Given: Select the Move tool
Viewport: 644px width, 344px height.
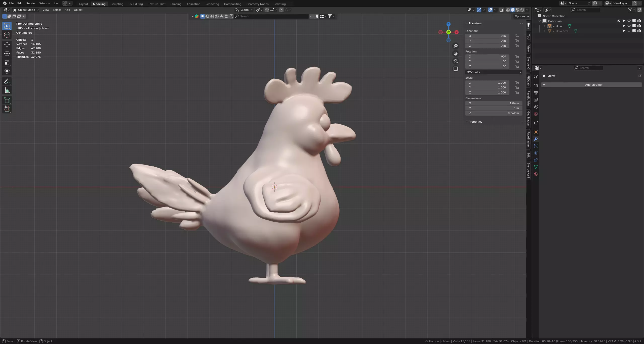Looking at the screenshot, I should point(7,45).
